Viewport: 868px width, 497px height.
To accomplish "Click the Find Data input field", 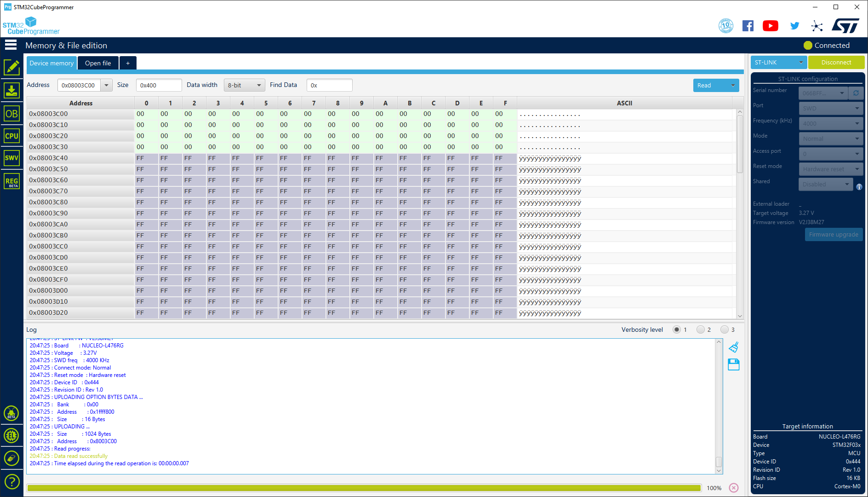I will click(329, 85).
